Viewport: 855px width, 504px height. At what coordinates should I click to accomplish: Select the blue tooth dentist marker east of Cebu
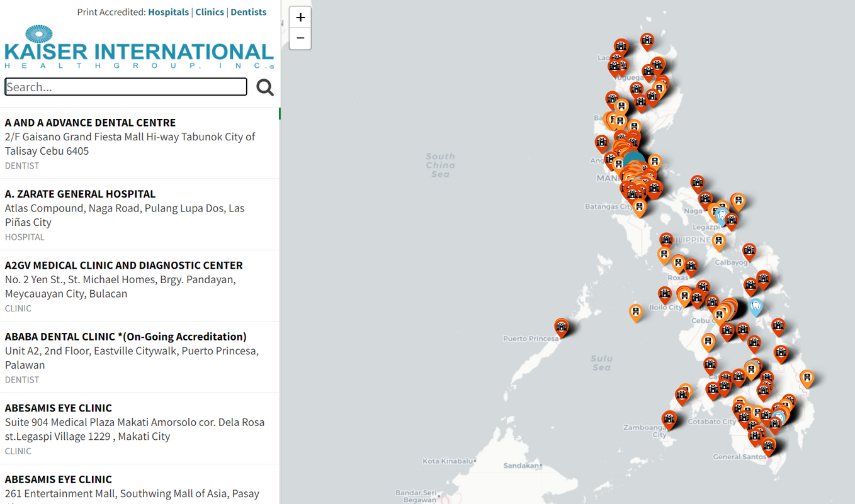click(x=756, y=306)
